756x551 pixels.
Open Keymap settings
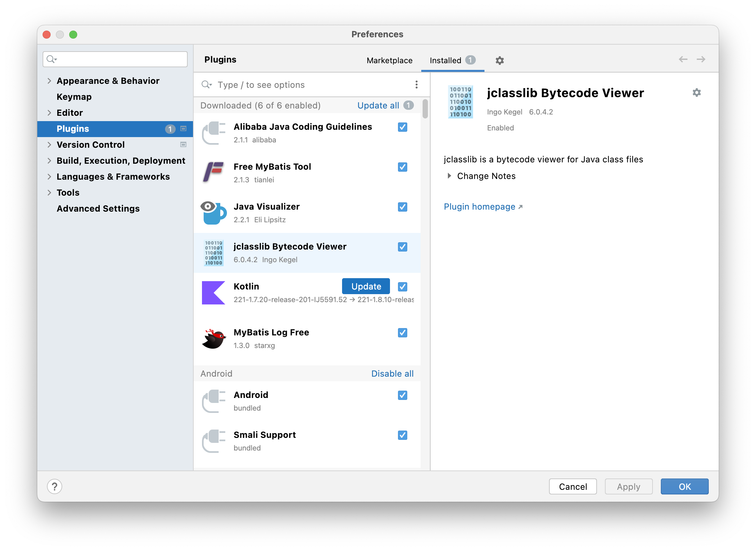(74, 97)
